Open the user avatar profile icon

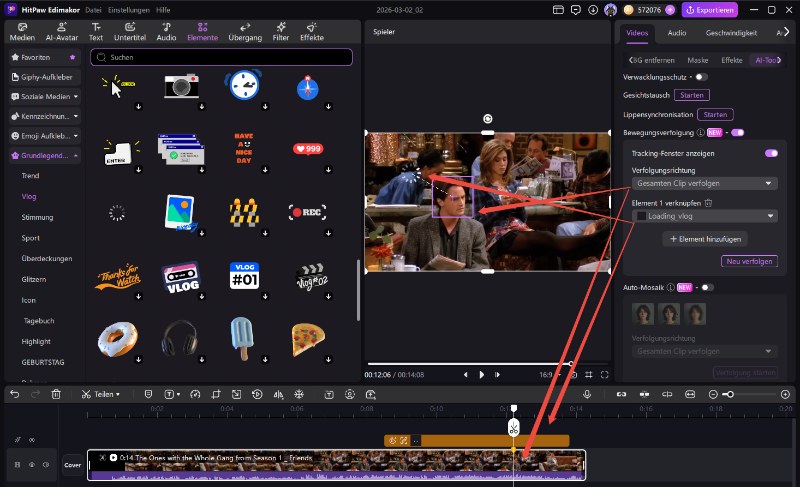click(610, 10)
